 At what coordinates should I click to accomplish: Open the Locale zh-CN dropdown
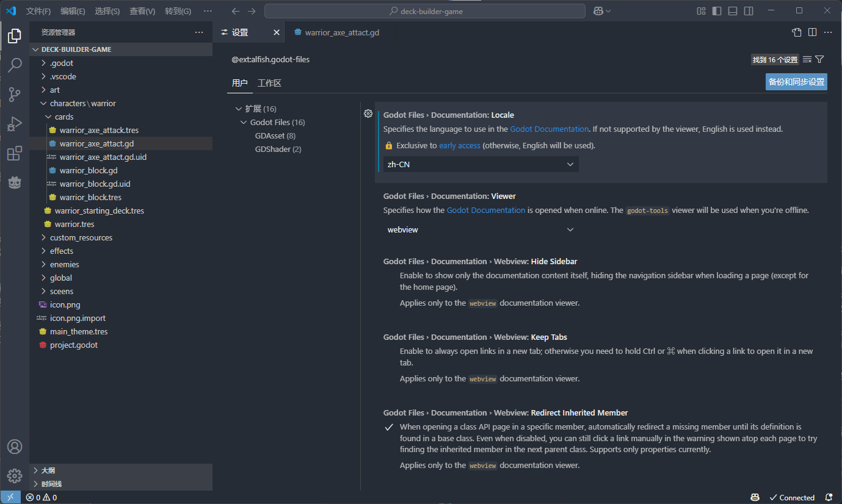[481, 164]
